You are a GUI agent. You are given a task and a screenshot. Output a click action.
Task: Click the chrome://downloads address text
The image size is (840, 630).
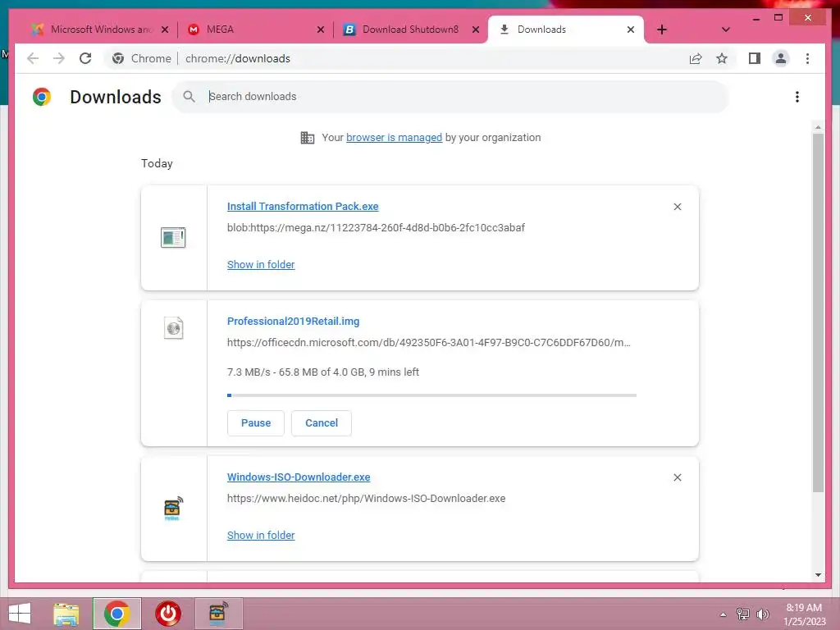237,58
